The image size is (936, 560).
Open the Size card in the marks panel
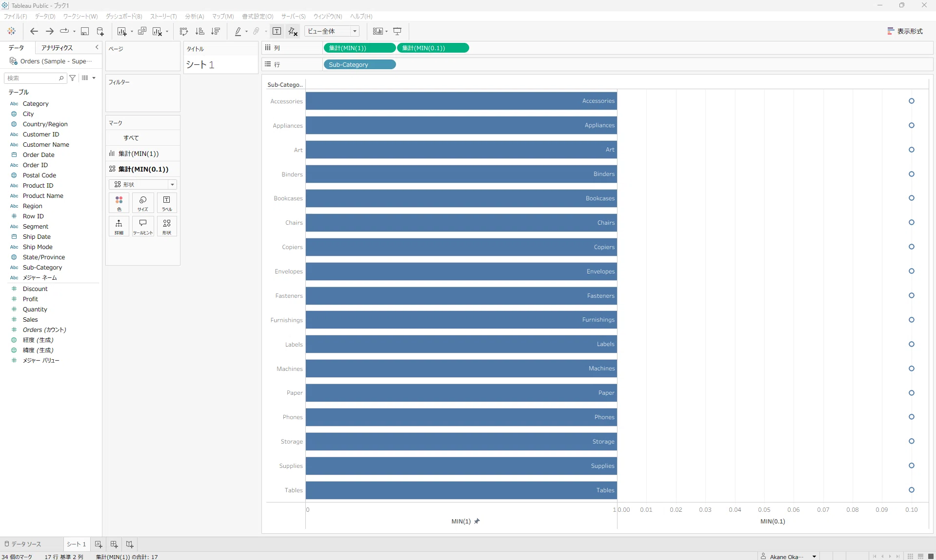click(x=143, y=203)
